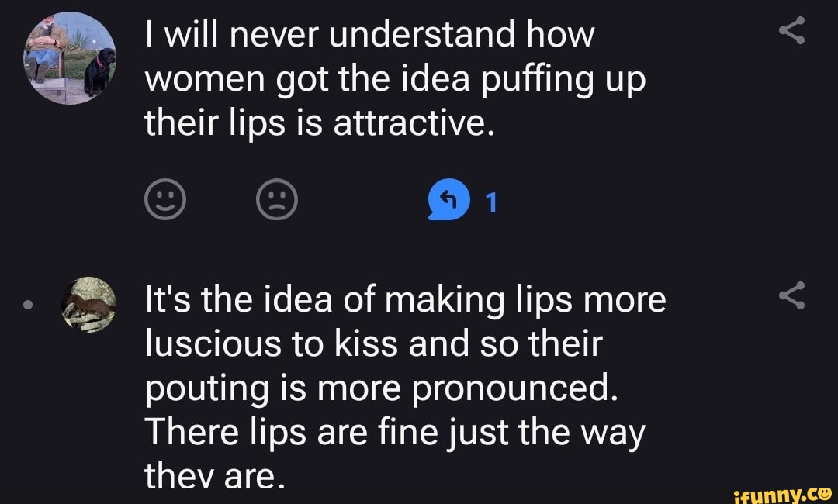Click the black dog in first avatar
This screenshot has height=504, width=838.
pyautogui.click(x=99, y=71)
